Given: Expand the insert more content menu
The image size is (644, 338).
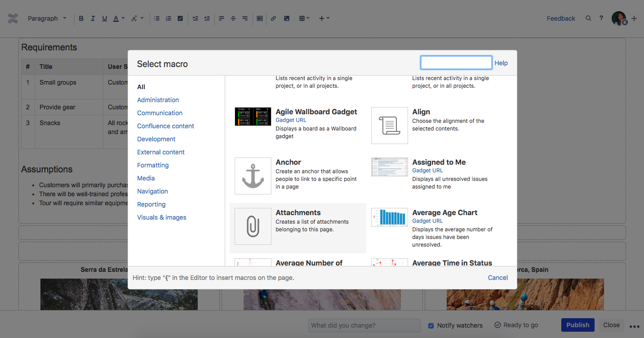Looking at the screenshot, I should click(324, 18).
